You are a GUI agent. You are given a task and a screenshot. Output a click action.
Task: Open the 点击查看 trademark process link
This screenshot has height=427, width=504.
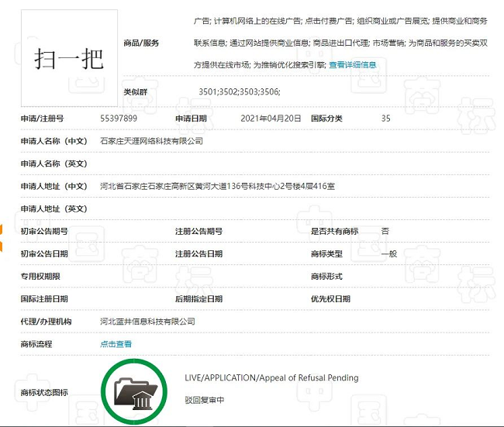(x=116, y=344)
